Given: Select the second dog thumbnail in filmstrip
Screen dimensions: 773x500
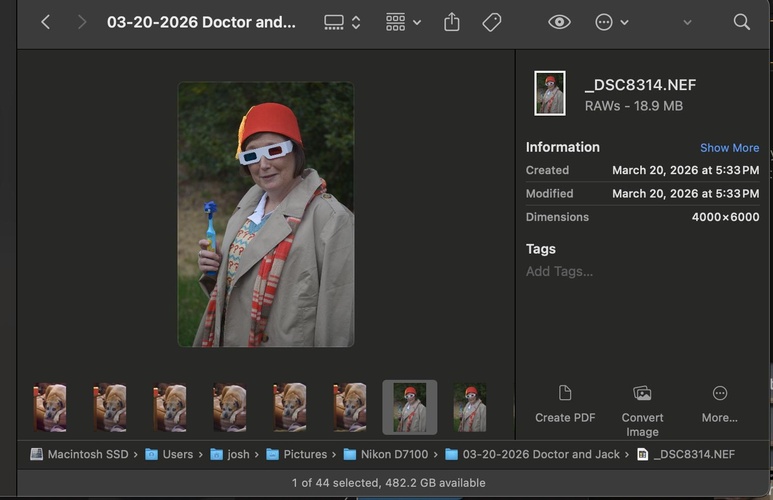Looking at the screenshot, I should 109,408.
